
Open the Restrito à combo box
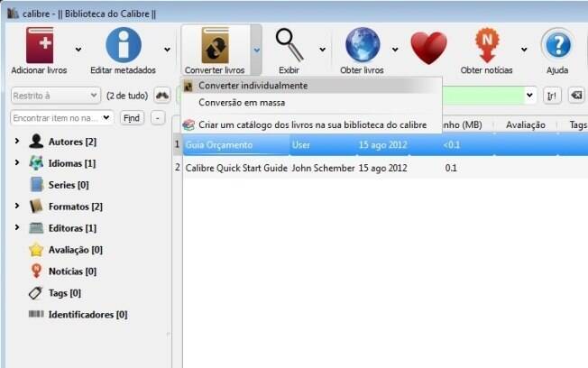coord(56,96)
